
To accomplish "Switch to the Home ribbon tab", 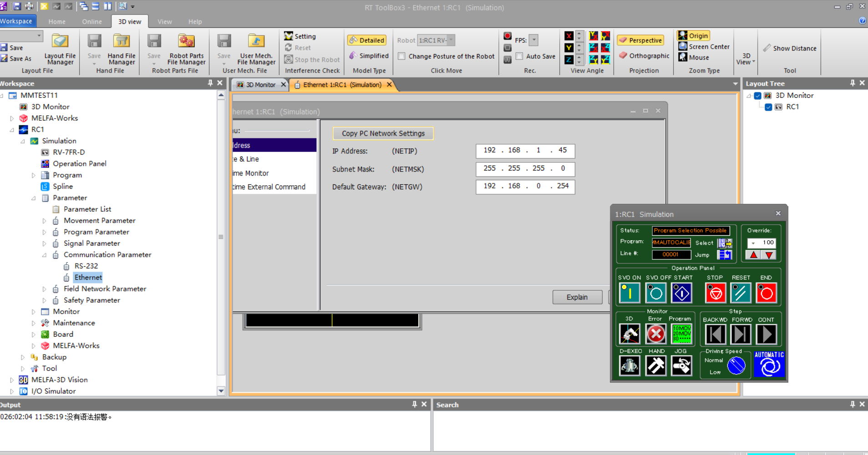I will click(x=57, y=21).
